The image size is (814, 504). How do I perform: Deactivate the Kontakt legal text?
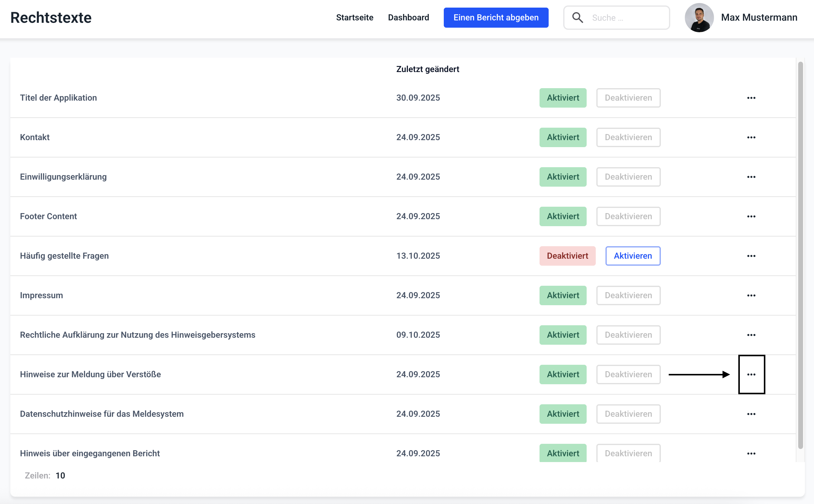[628, 137]
